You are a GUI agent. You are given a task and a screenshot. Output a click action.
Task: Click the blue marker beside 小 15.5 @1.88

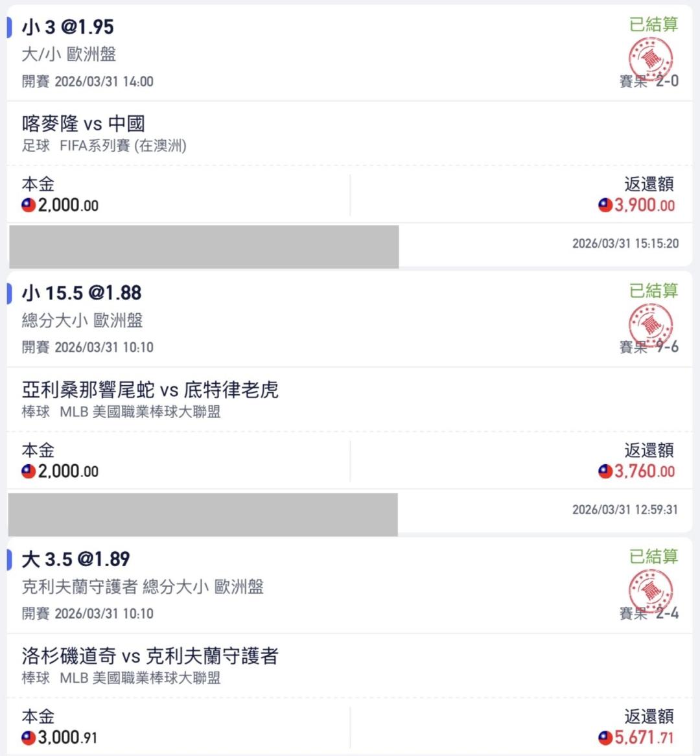pyautogui.click(x=9, y=293)
